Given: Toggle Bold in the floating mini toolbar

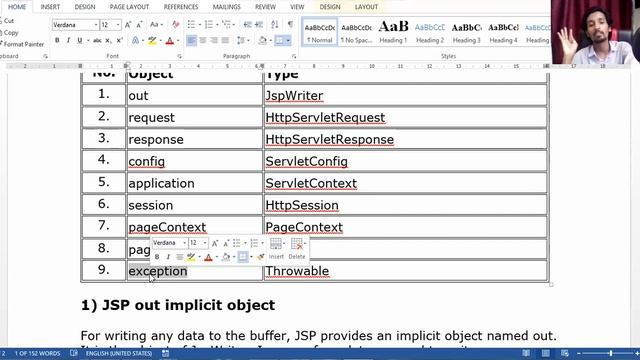Looking at the screenshot, I should coord(157,257).
